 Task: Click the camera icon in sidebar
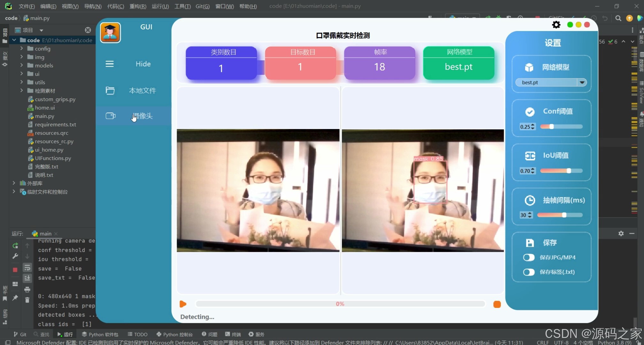pos(111,116)
